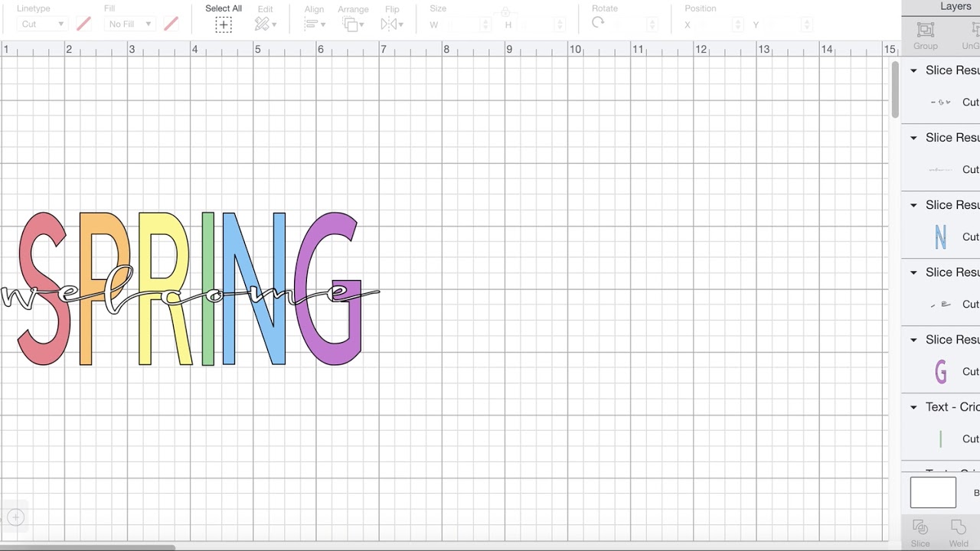
Task: Click the blank canvas color swatch in Layers
Action: point(933,493)
